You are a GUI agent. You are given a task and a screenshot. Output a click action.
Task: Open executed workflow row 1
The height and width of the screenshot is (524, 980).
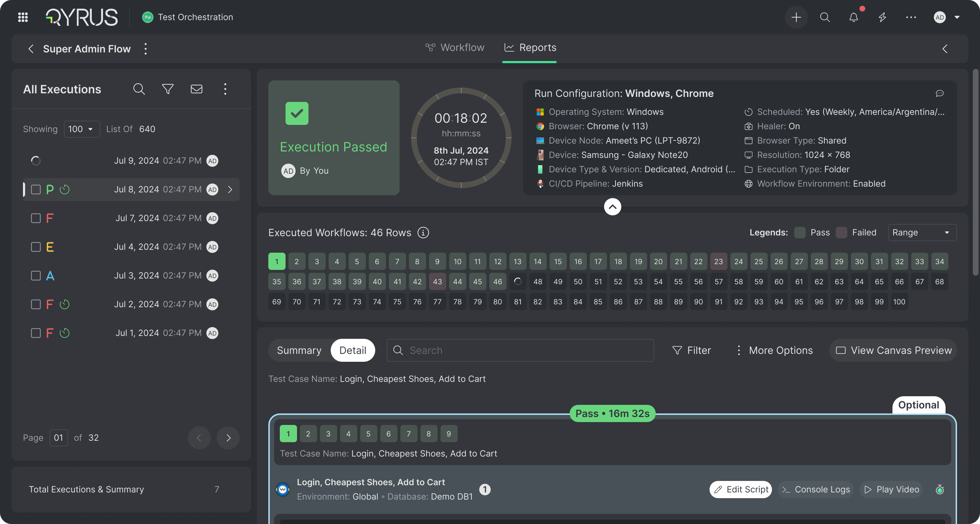[x=277, y=261]
